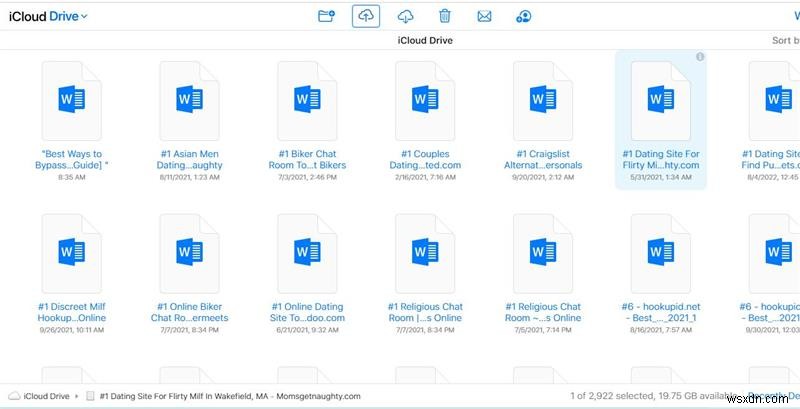800x409 pixels.
Task: Click the breadcrumb file name ending Momsgetnaughty.com
Action: (x=224, y=396)
